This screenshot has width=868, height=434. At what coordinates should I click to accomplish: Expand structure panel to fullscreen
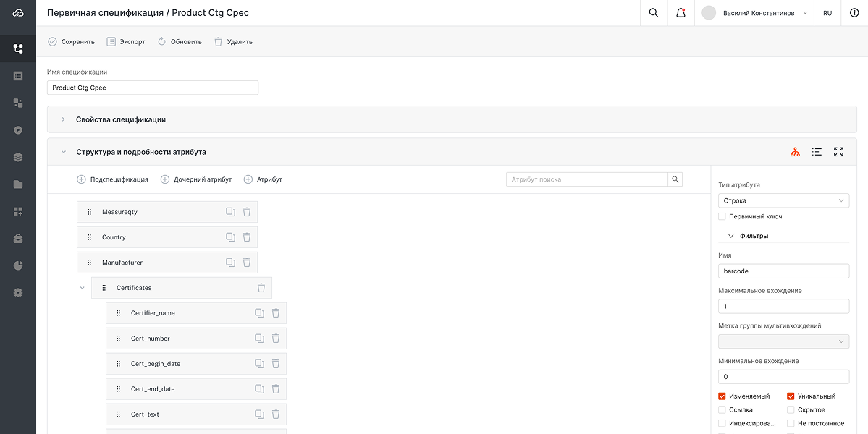click(x=838, y=152)
